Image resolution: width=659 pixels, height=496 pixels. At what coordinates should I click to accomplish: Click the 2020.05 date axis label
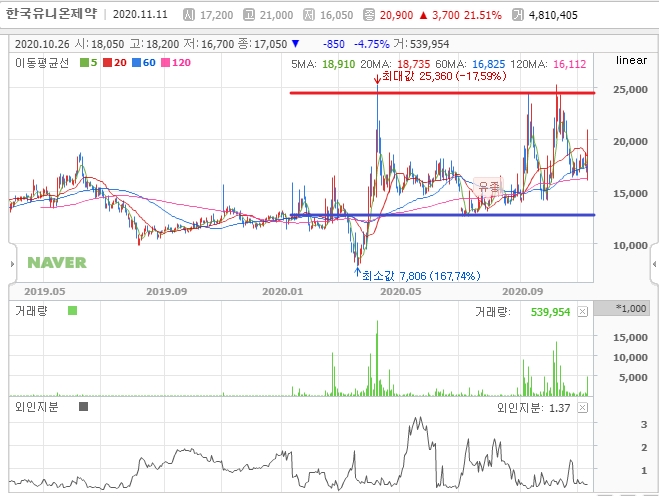tap(401, 291)
